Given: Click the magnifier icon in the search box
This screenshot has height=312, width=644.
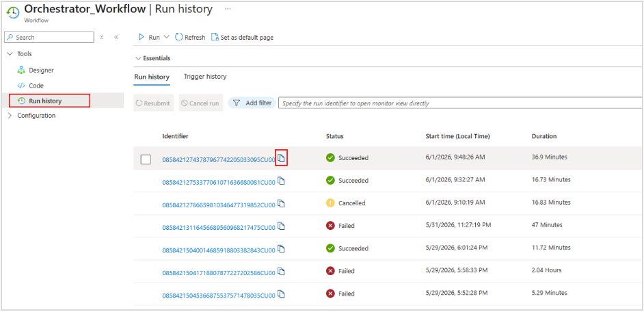Looking at the screenshot, I should pos(10,37).
